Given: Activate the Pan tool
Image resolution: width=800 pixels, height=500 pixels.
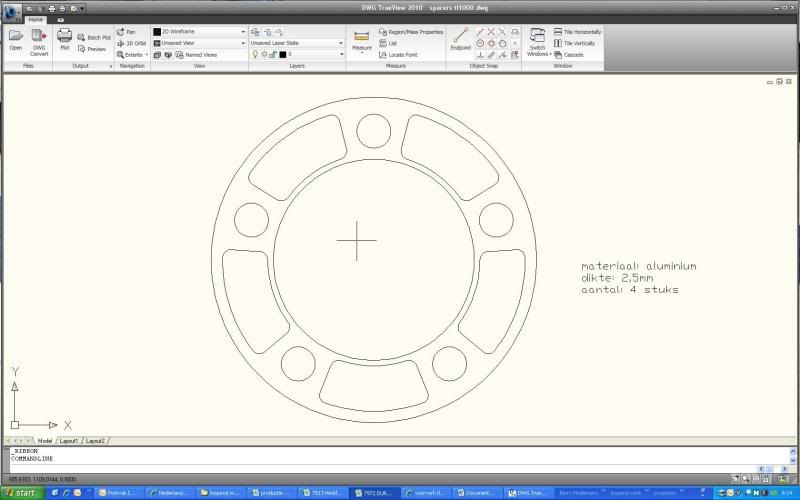Looking at the screenshot, I should [x=126, y=32].
